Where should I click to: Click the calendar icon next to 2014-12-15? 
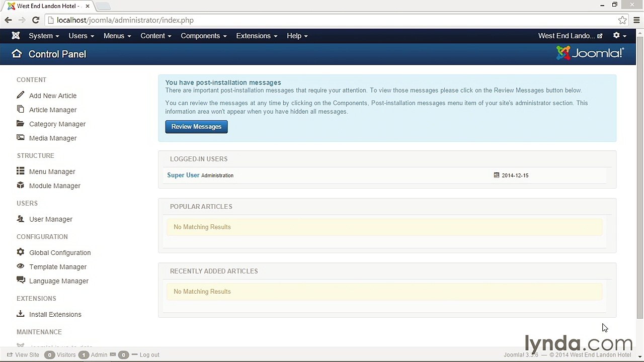point(497,175)
